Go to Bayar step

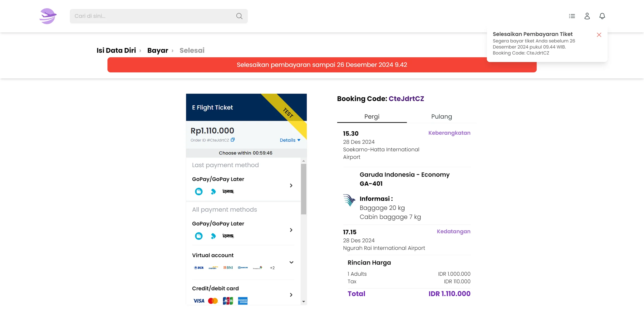tap(158, 50)
